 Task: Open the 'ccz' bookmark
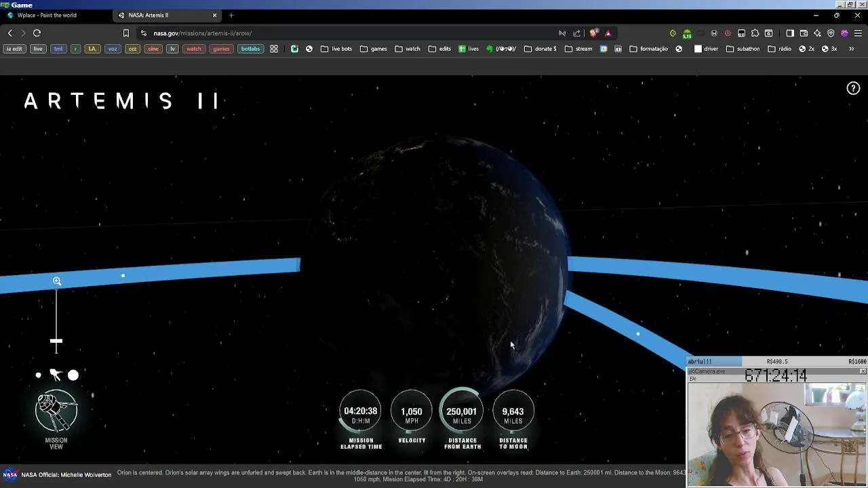click(x=133, y=49)
